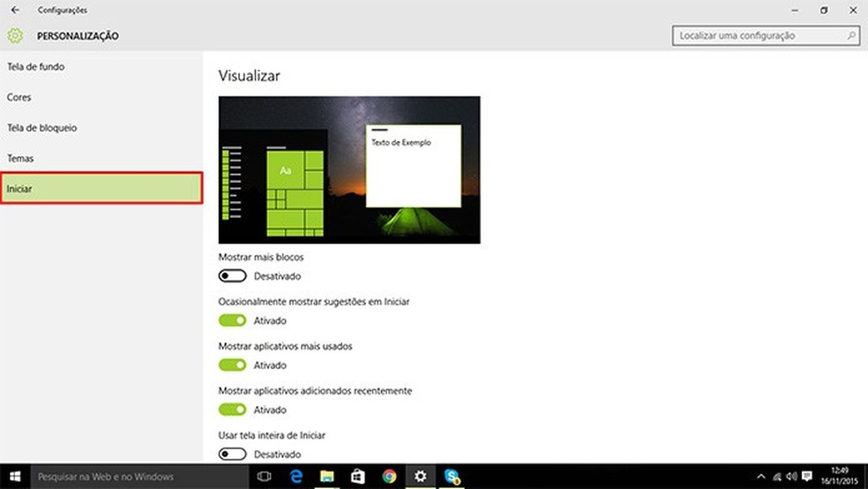Close the Configurações window
The height and width of the screenshot is (489, 868).
853,10
